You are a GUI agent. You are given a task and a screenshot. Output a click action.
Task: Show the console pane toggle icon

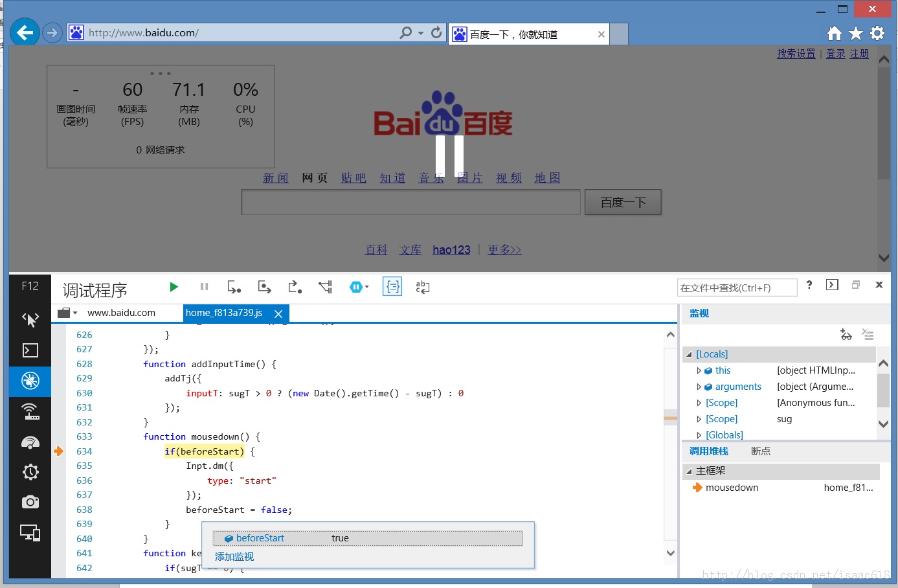[x=832, y=285]
